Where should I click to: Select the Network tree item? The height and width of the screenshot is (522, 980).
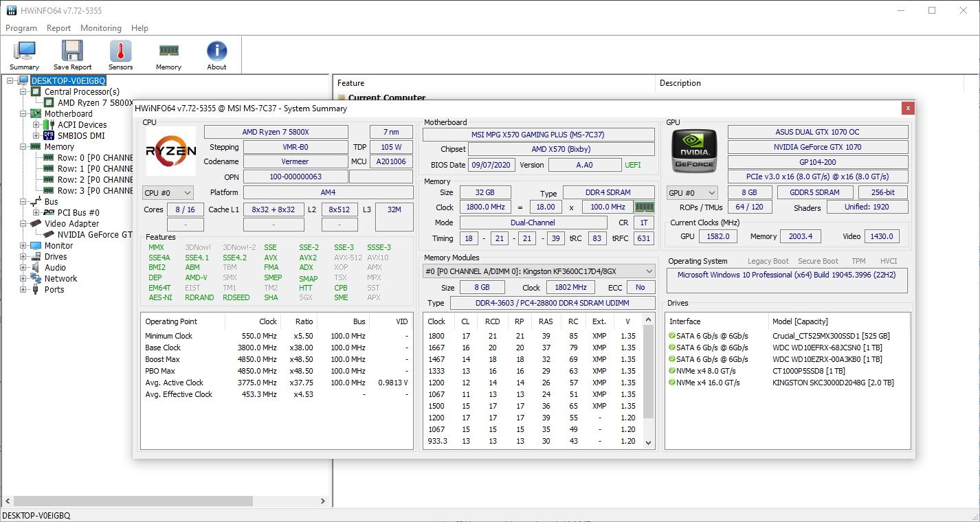click(60, 279)
